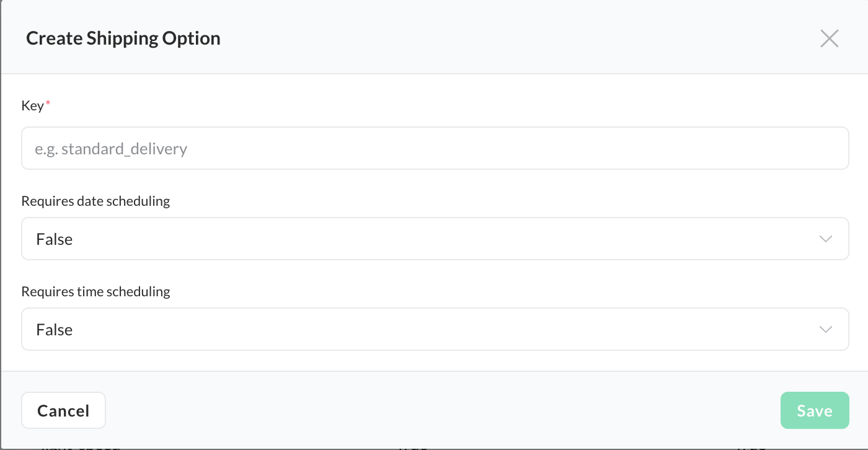Focus the Key input field

(434, 149)
